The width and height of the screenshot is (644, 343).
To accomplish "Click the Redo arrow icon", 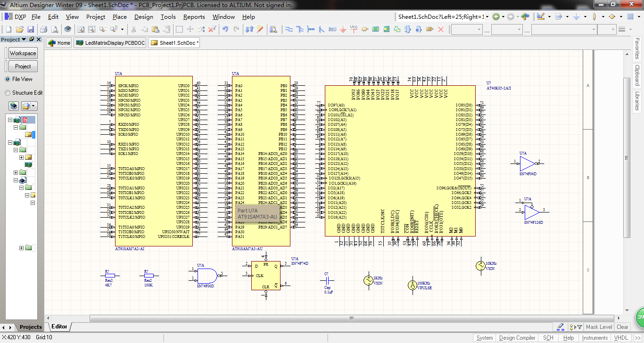I will 236,29.
